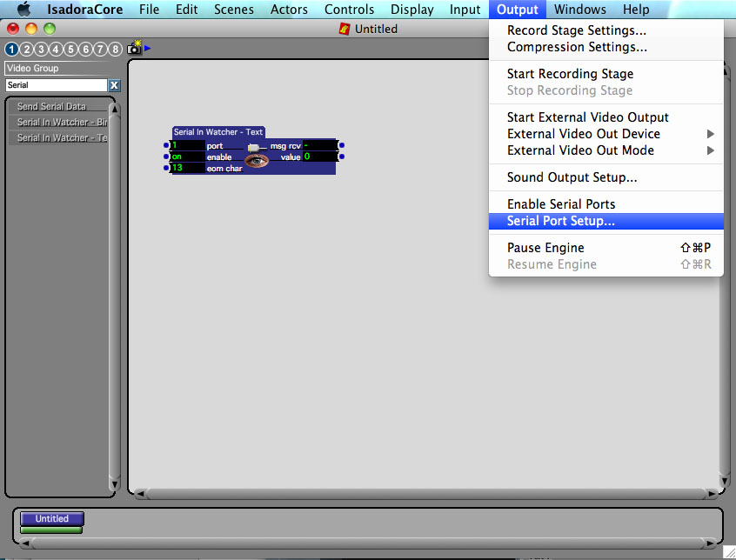This screenshot has height=560, width=736.
Task: Choose Record Stage Settings...
Action: [x=606, y=30]
